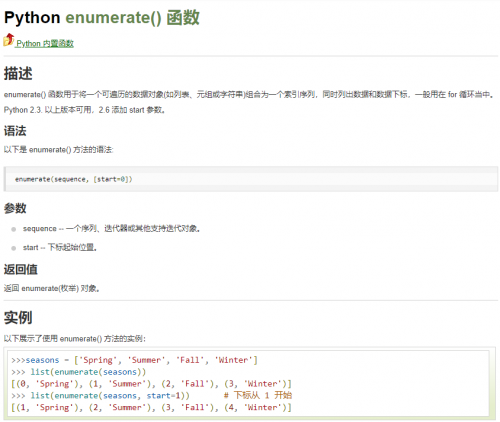Click the 返回值 section heading
Screen dimensions: 500x422
[x=21, y=269]
